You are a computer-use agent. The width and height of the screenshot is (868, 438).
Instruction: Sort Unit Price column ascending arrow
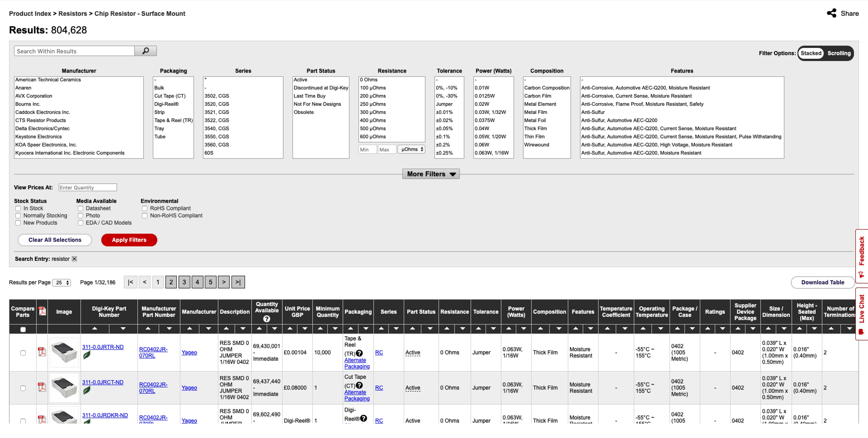click(x=290, y=329)
